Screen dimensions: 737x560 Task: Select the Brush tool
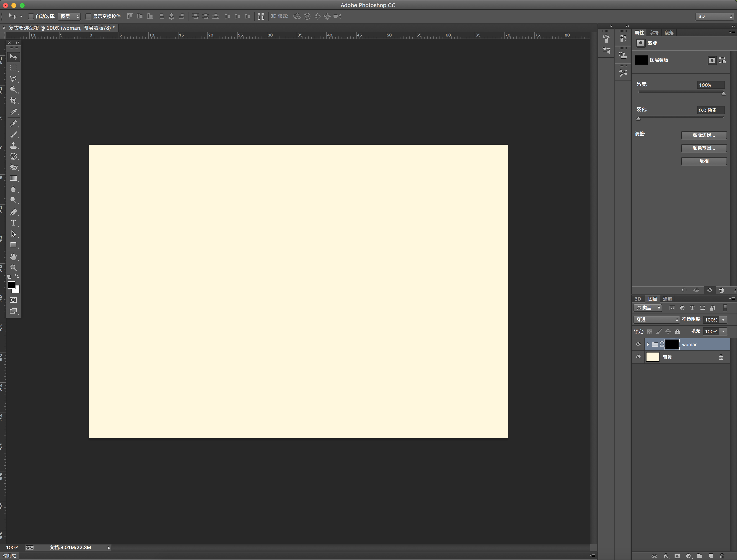click(x=13, y=135)
